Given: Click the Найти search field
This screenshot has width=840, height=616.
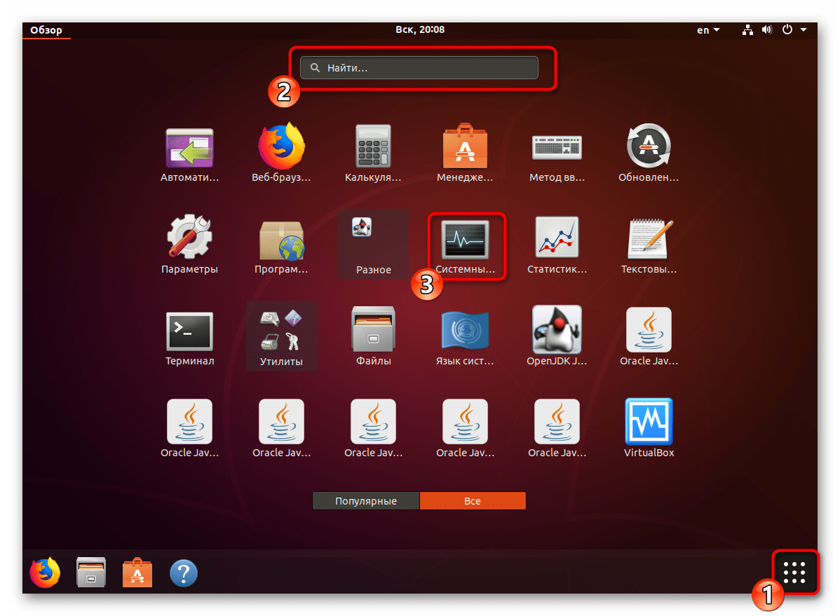Looking at the screenshot, I should coord(419,68).
